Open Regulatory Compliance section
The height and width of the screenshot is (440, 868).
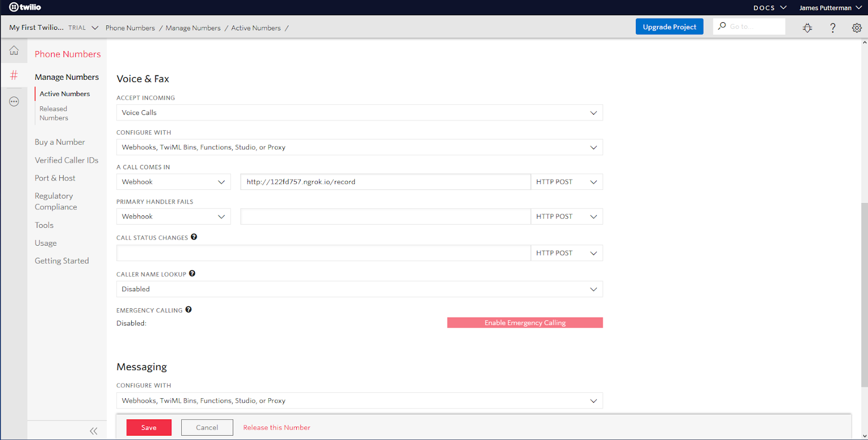click(56, 201)
